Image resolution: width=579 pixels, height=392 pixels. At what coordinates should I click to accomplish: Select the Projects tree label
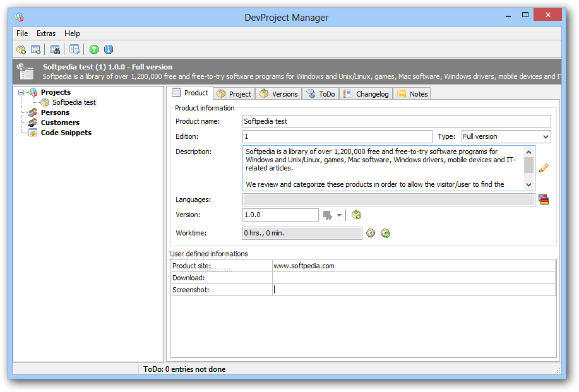56,92
